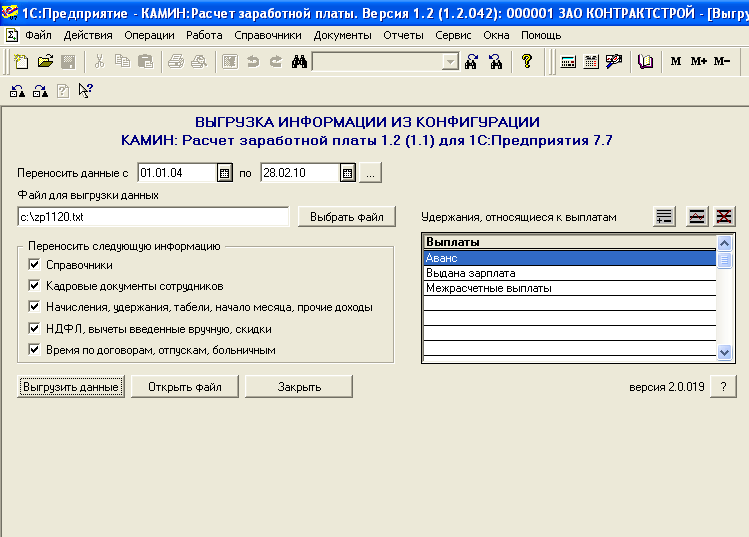Open the Отчеты menu
Viewport: 749px width, 537px height.
(404, 35)
